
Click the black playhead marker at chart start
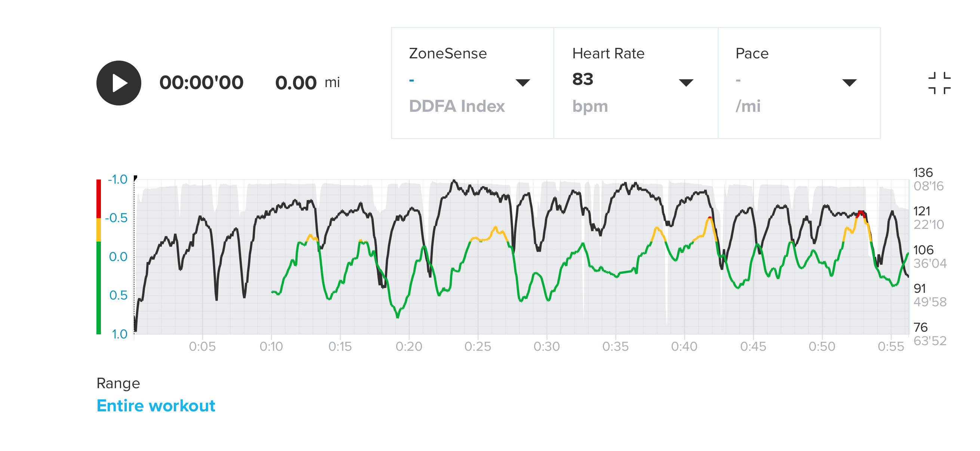tap(135, 178)
